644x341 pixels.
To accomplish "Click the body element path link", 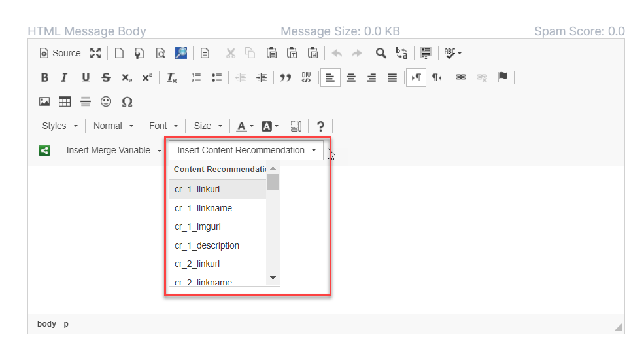I will pyautogui.click(x=46, y=324).
